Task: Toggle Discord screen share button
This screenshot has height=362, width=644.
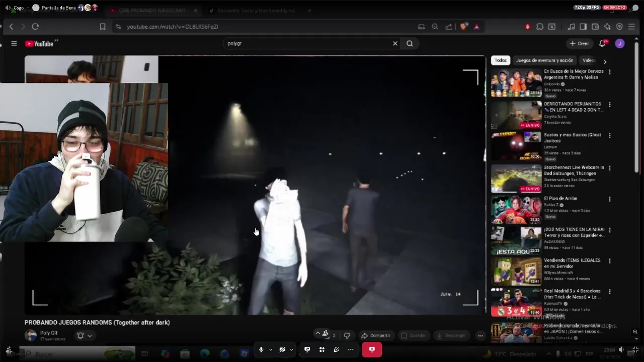Action: (x=307, y=349)
